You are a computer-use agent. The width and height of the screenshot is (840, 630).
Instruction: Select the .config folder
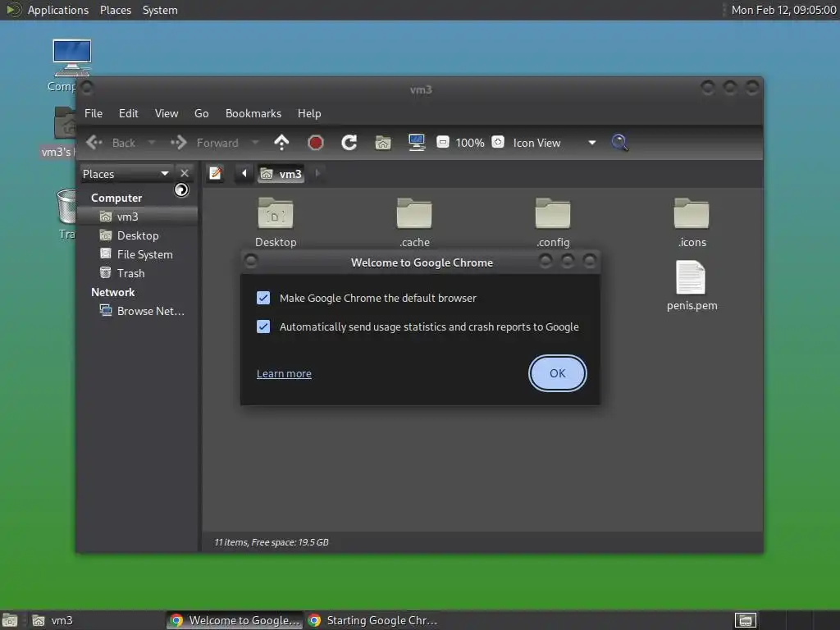click(553, 222)
